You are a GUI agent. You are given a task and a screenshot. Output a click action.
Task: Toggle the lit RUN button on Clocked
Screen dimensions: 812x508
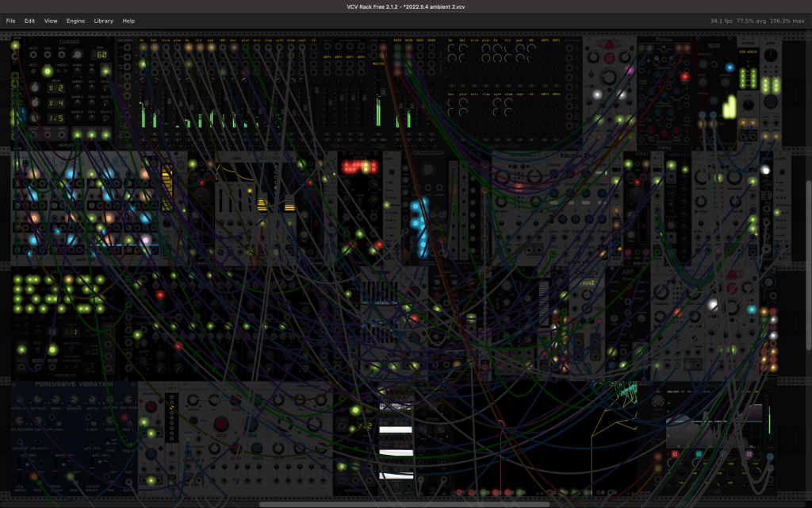tap(47, 71)
